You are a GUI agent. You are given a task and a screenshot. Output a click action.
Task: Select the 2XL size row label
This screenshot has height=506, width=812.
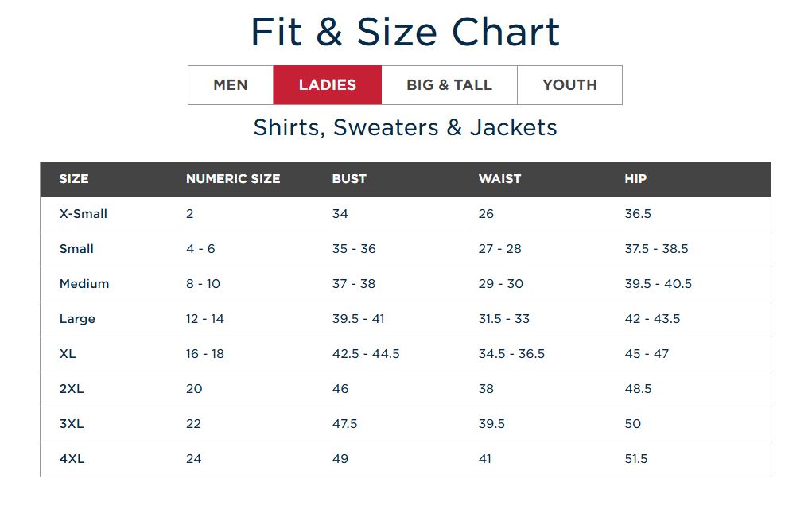coord(72,389)
